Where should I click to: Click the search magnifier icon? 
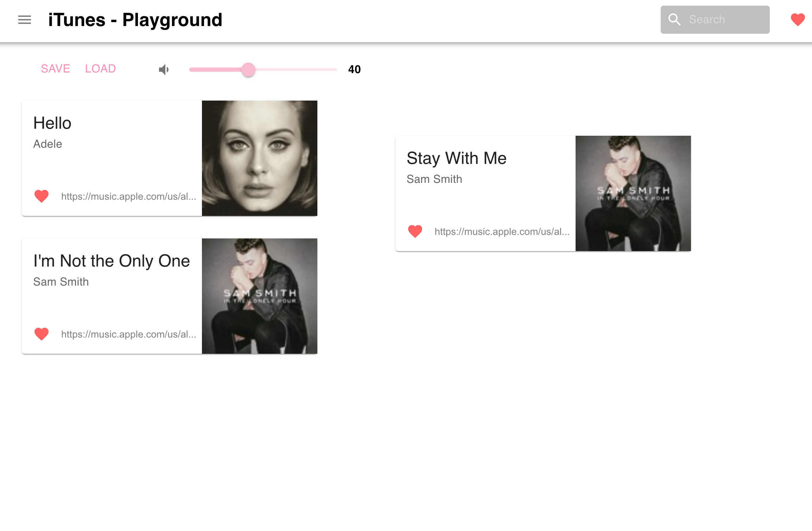[674, 19]
